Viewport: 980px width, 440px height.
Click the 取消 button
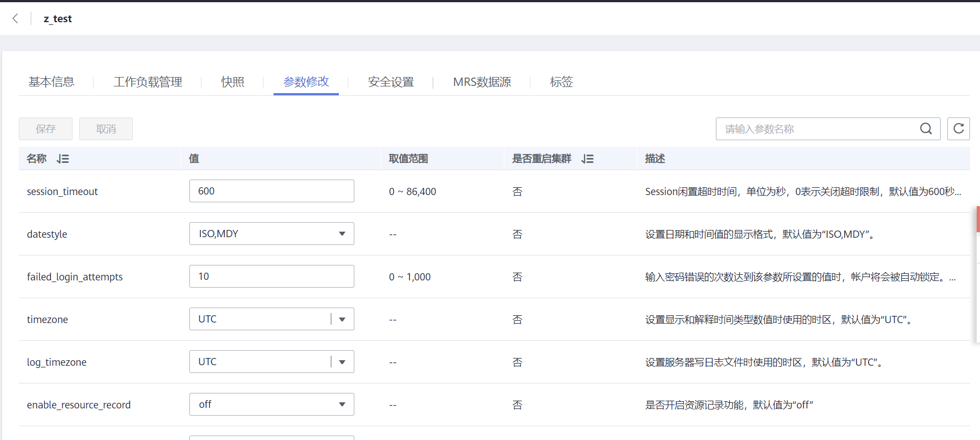pos(106,129)
